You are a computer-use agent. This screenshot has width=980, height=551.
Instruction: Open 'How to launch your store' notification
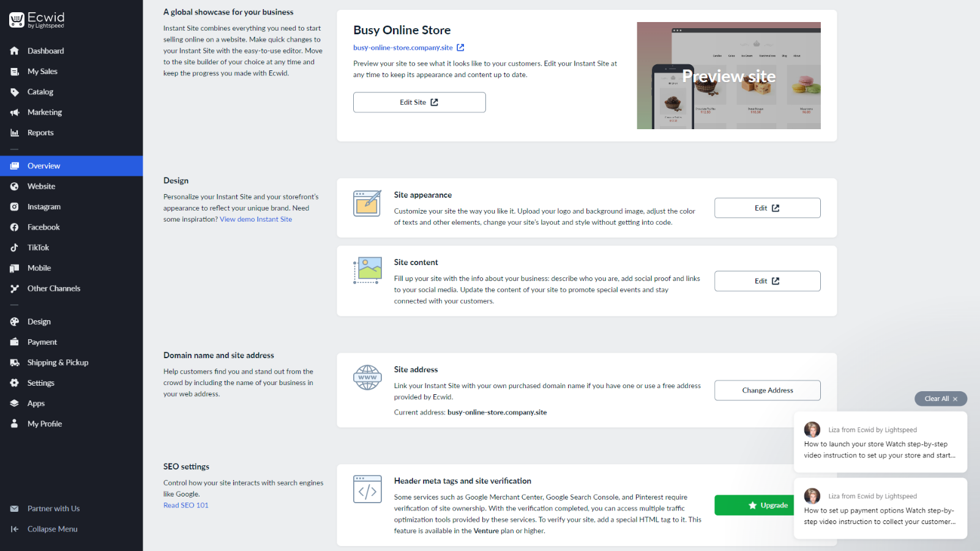click(880, 442)
